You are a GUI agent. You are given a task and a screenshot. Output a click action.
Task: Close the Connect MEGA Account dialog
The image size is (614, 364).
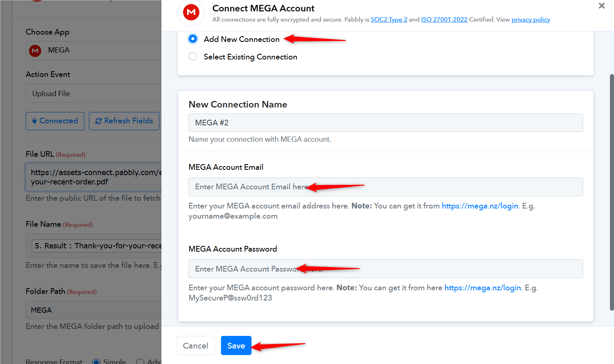[601, 6]
